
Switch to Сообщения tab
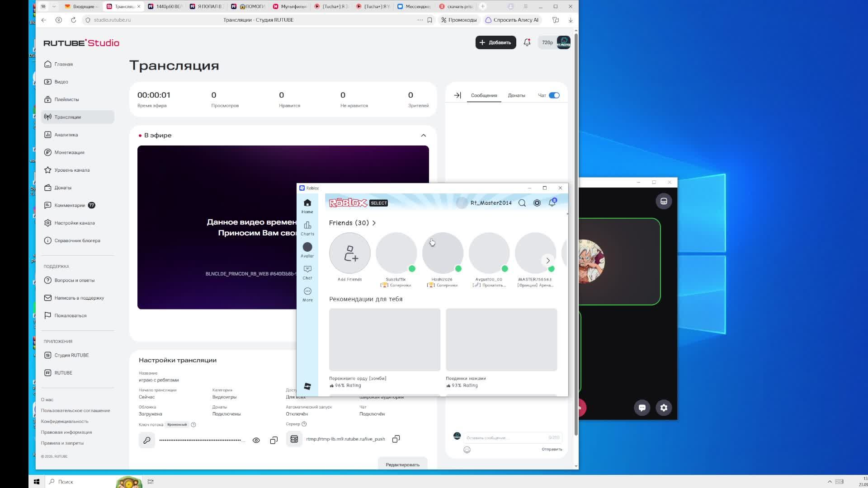coord(484,95)
